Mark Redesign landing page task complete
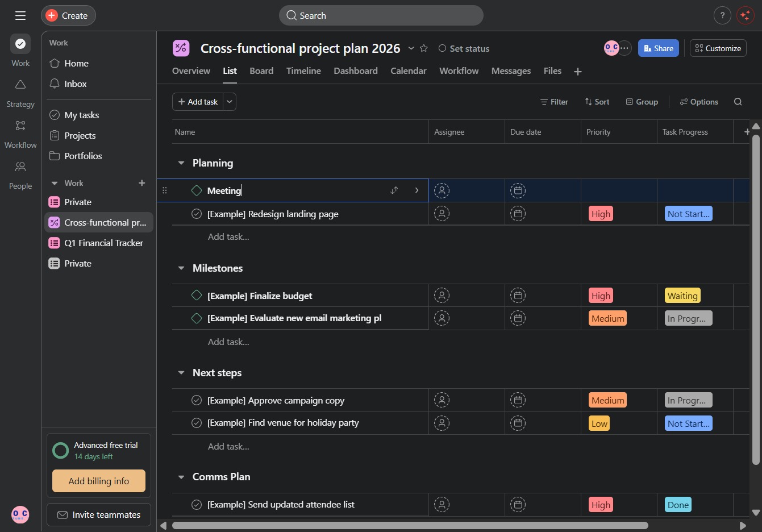 (197, 214)
